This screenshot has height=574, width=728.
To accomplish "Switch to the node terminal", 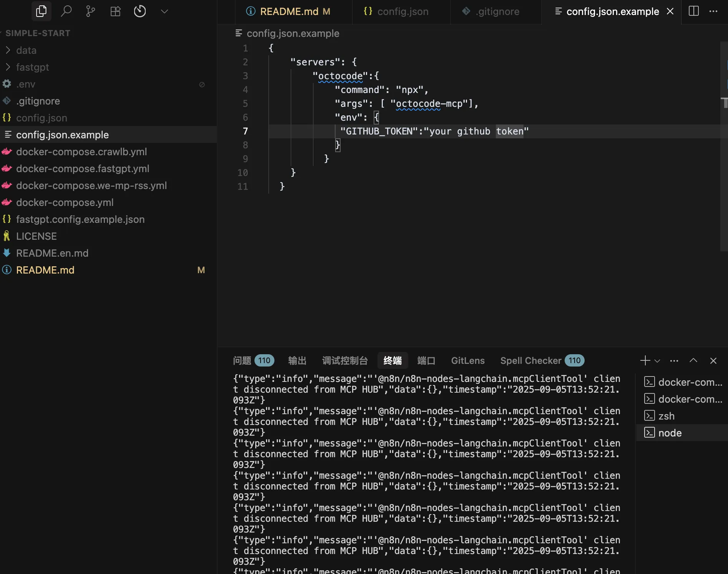I will [x=682, y=433].
